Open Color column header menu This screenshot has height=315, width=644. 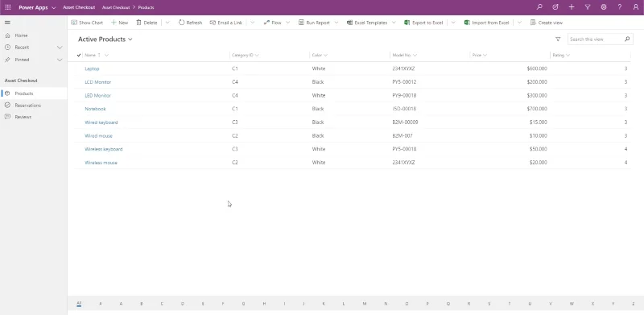(320, 55)
